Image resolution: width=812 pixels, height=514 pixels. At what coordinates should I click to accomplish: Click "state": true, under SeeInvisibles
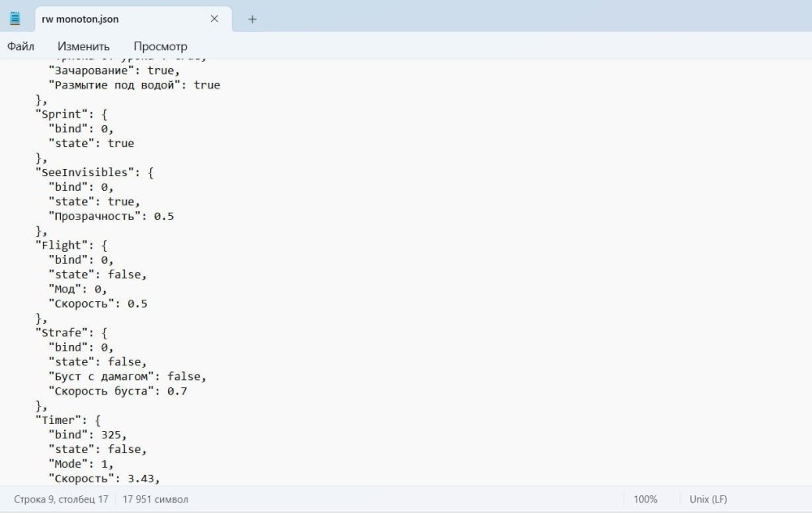94,201
